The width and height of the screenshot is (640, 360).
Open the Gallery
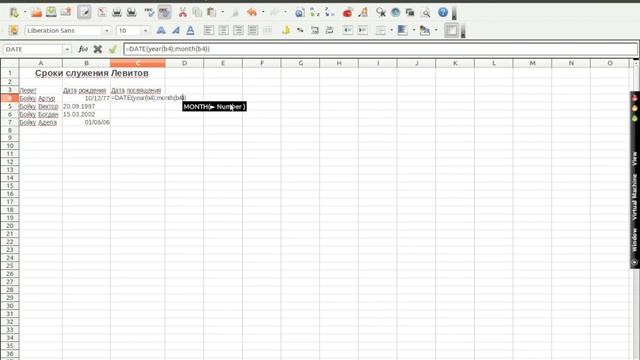click(410, 13)
